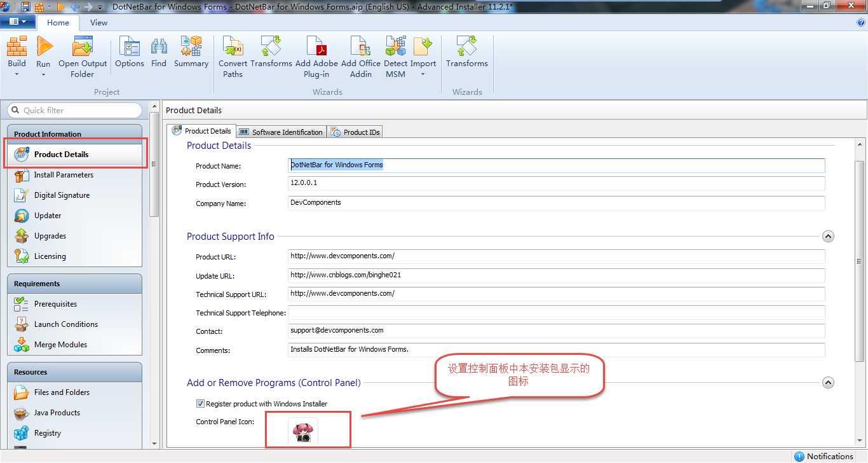This screenshot has height=463, width=868.
Task: Open the Options dialog icon
Action: (130, 46)
